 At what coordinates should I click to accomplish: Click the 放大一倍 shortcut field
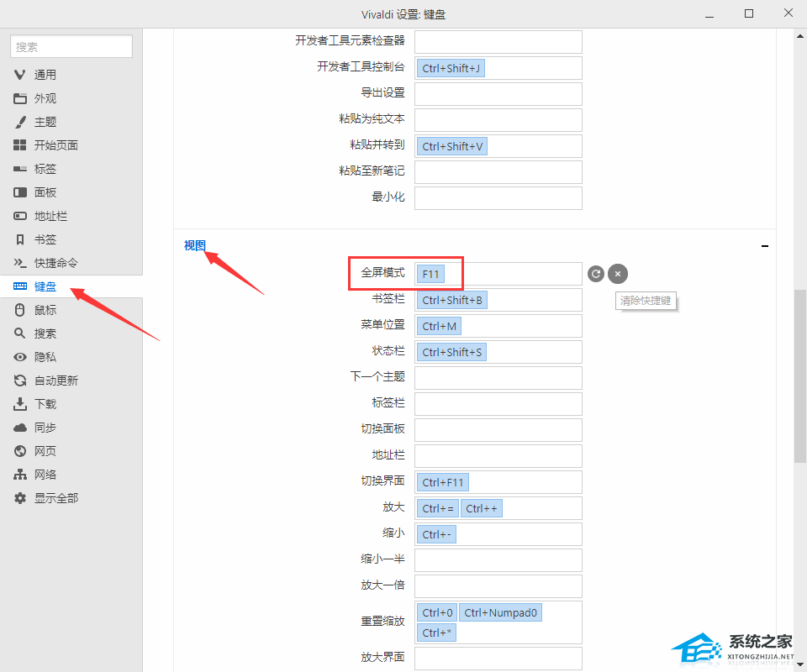(498, 586)
